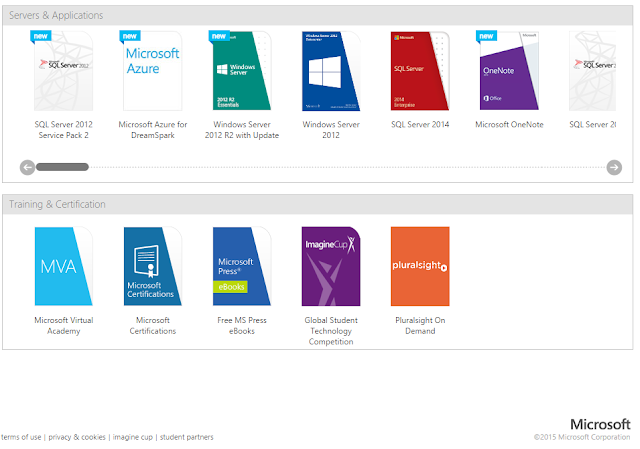Click the 'Windows Server 2012' caption link
Screen dimensions: 640x449
click(x=331, y=130)
